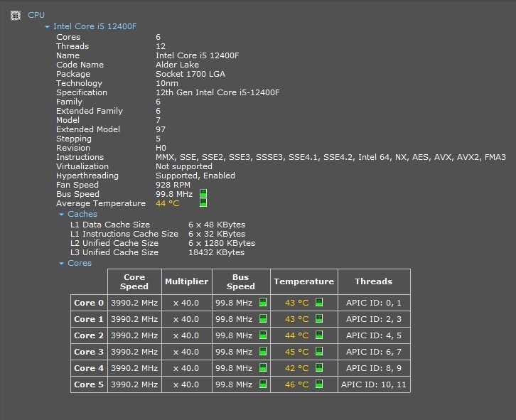Click the Revision H0 value

[161, 148]
